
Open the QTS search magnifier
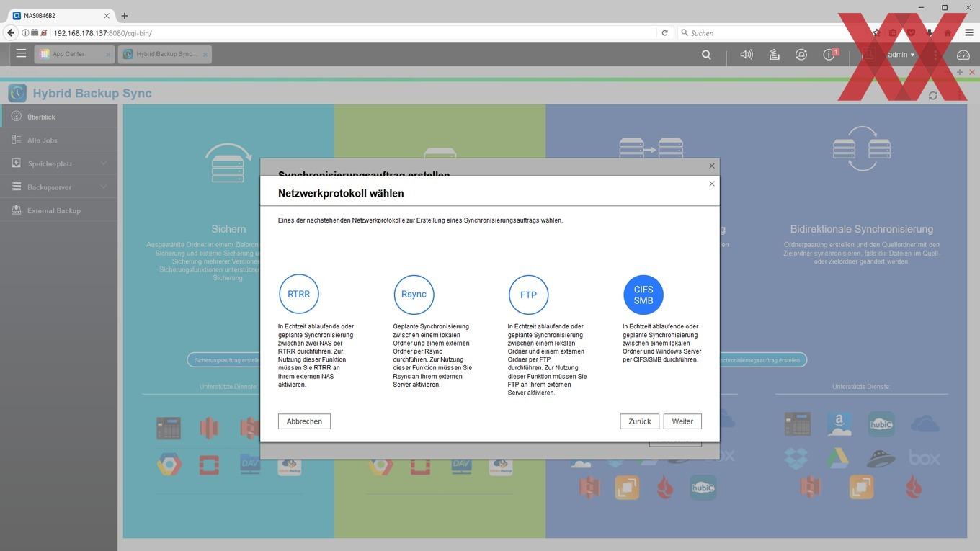click(x=706, y=55)
